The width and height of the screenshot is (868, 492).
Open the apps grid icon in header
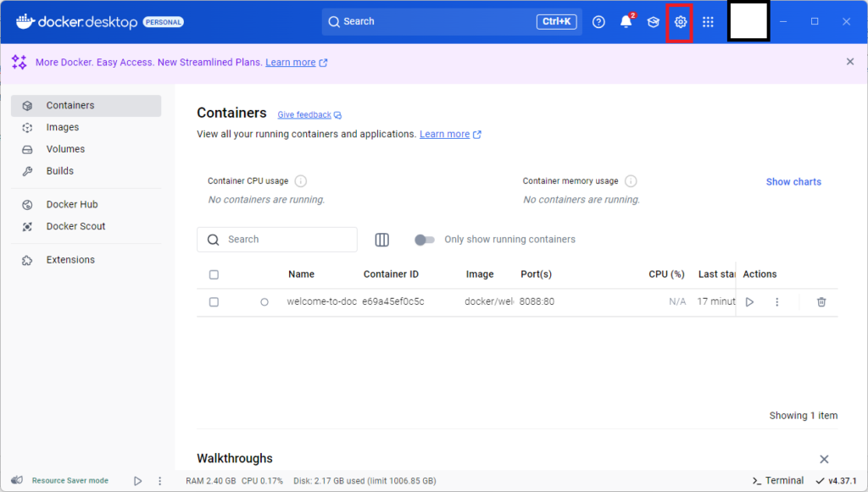tap(708, 22)
